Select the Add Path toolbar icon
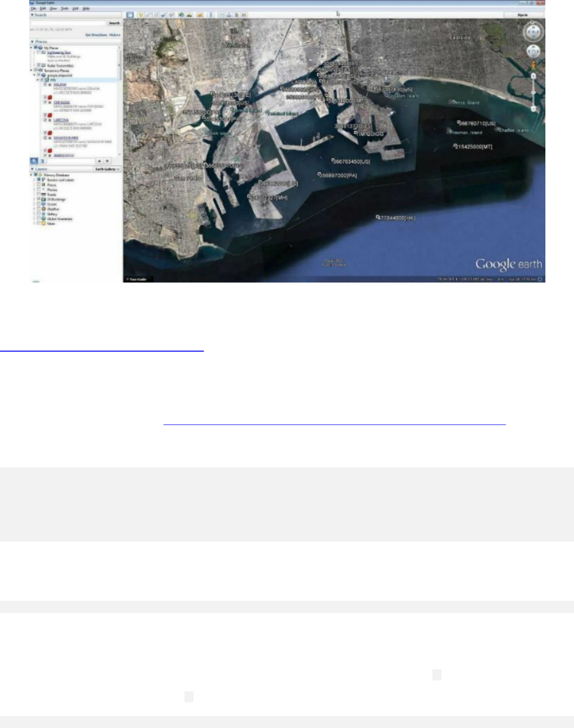Viewport: 574px width, 728px height. (x=156, y=15)
